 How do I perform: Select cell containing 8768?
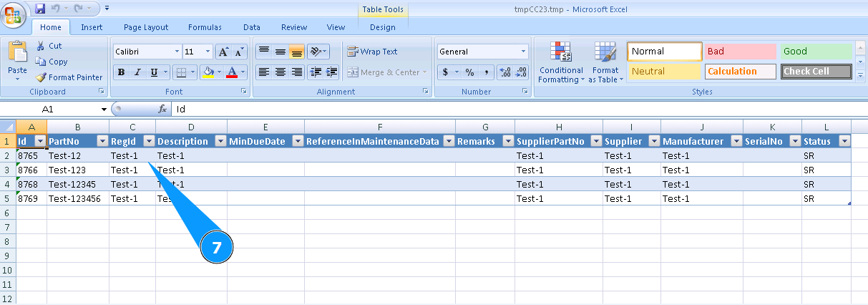[31, 184]
